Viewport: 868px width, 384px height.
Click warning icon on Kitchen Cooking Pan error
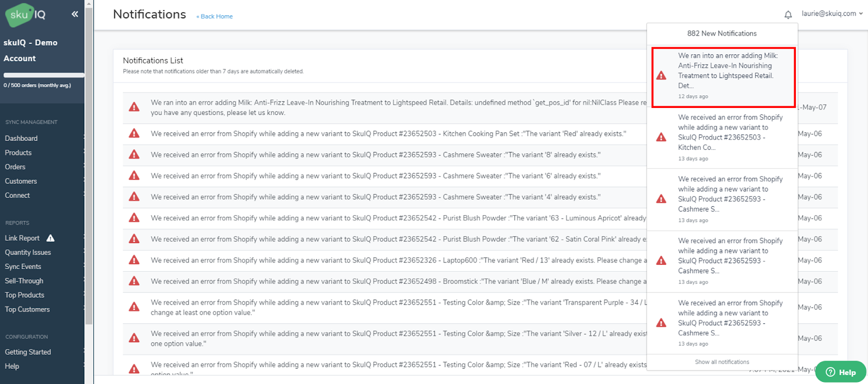coord(134,133)
